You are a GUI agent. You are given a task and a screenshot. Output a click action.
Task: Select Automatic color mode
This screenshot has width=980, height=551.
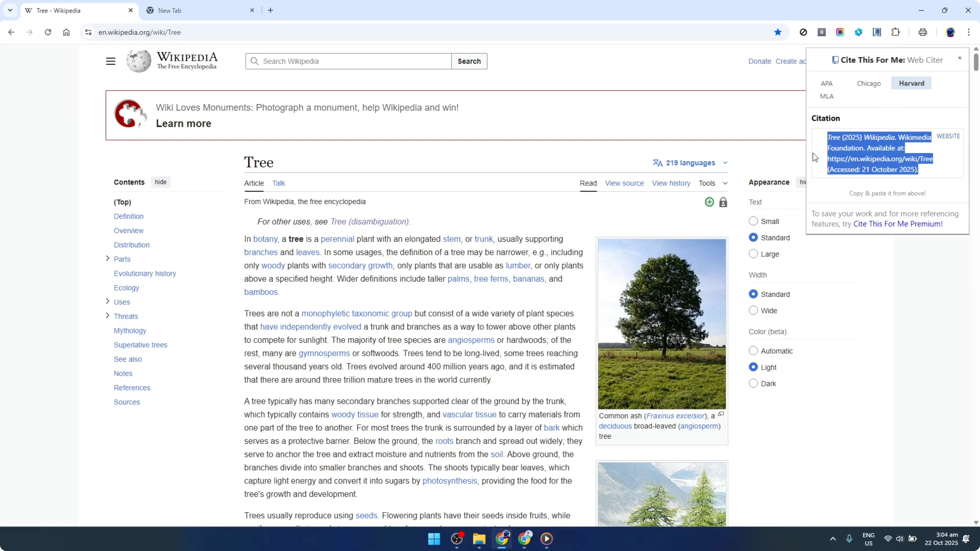753,351
